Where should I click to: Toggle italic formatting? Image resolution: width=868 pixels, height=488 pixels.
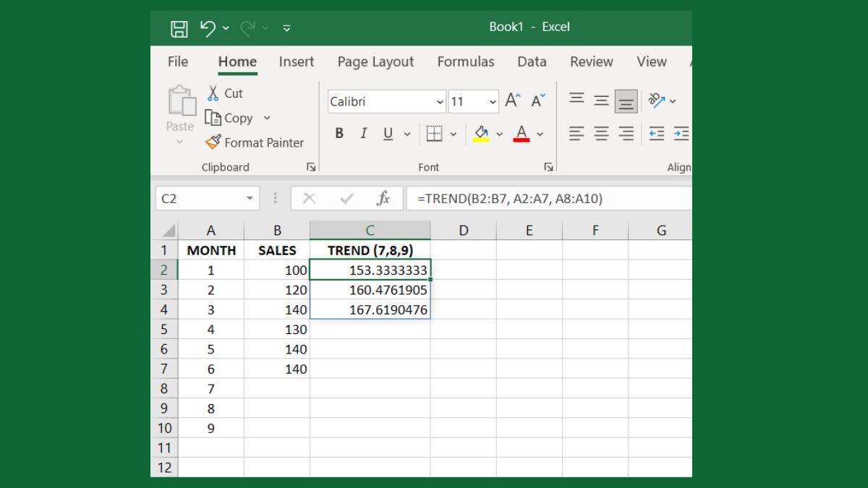[x=363, y=134]
